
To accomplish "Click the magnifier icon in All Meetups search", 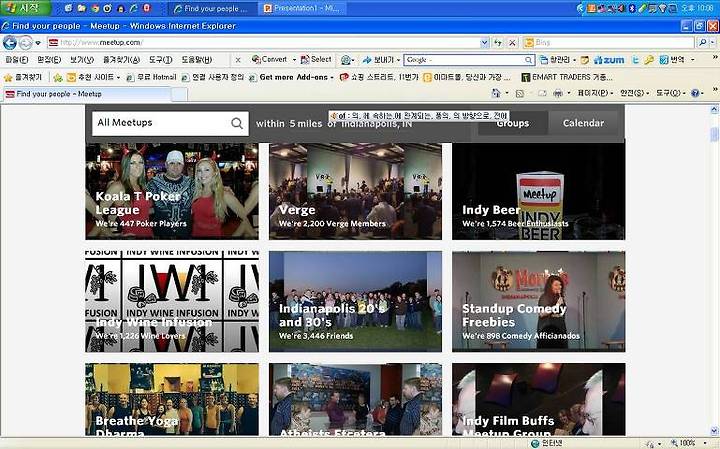I will coord(237,123).
